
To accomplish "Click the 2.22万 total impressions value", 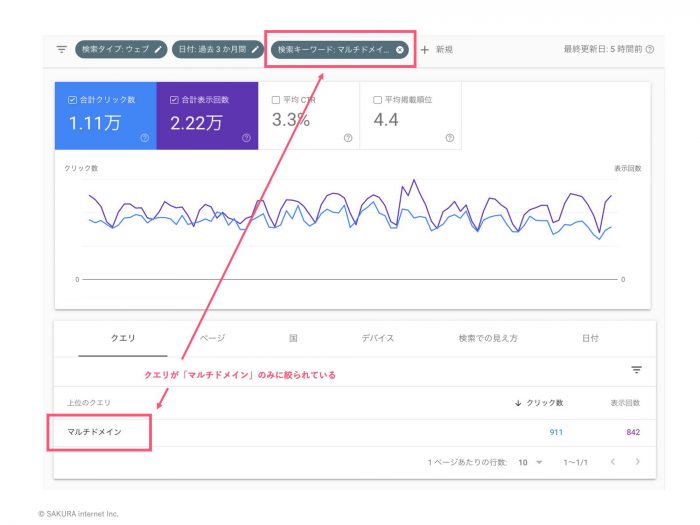I will point(196,123).
